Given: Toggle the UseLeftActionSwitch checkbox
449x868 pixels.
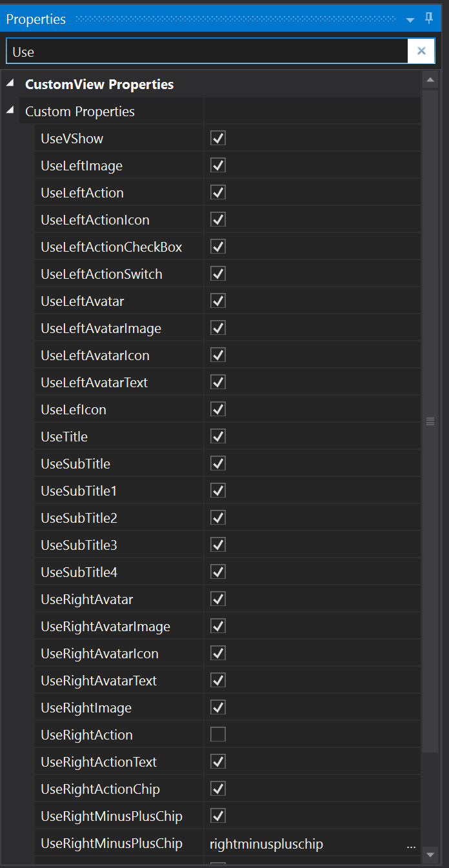Looking at the screenshot, I should click(x=218, y=274).
